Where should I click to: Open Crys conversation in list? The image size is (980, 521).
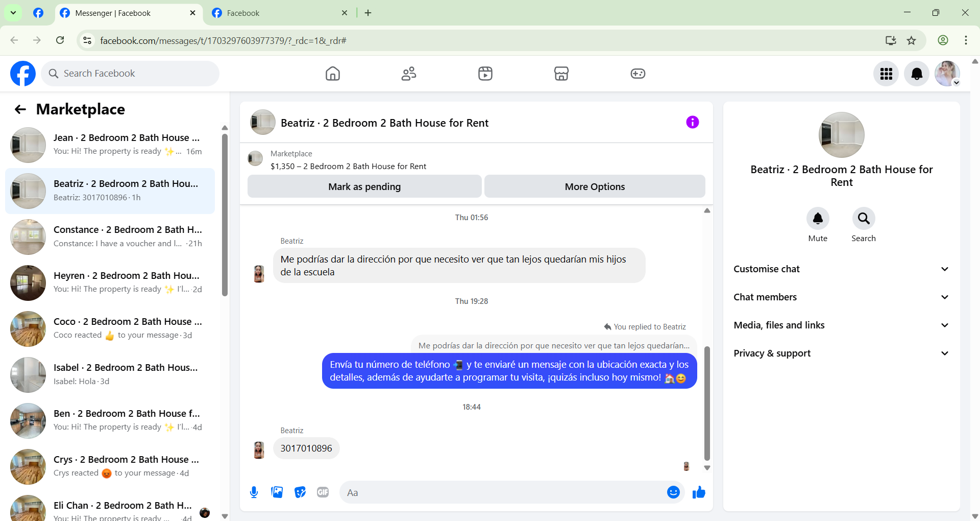[x=110, y=467]
